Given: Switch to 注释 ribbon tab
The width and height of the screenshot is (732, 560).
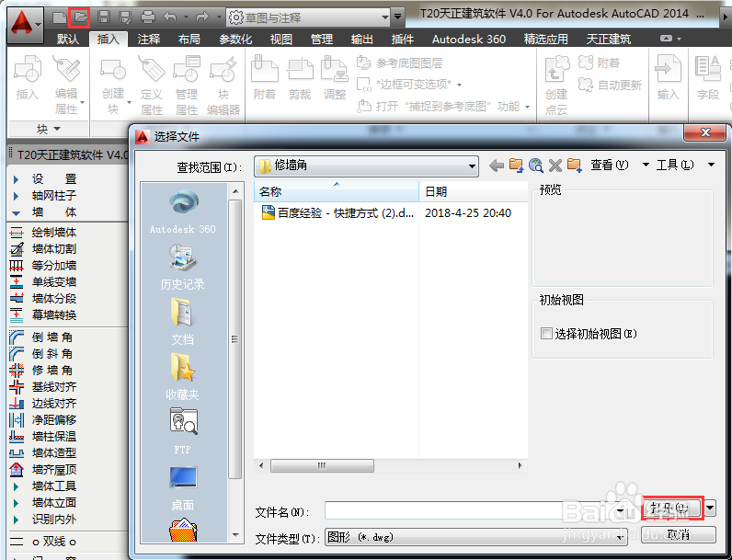Looking at the screenshot, I should point(149,39).
